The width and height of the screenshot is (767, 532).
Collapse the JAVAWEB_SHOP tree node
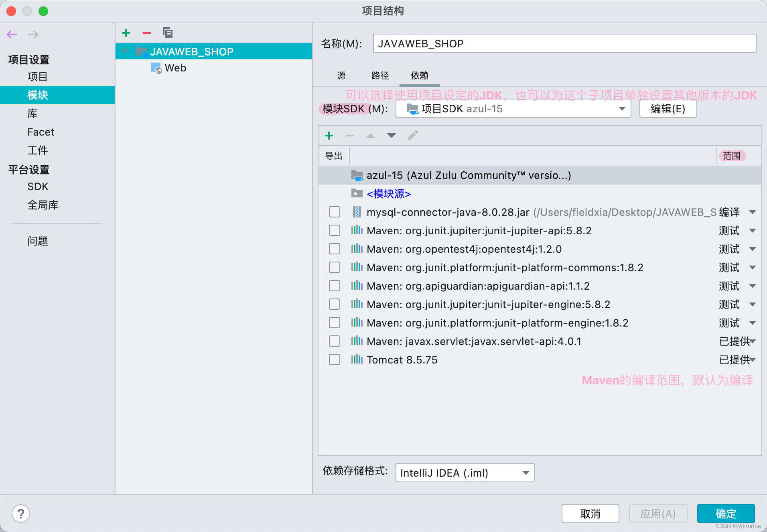point(125,51)
